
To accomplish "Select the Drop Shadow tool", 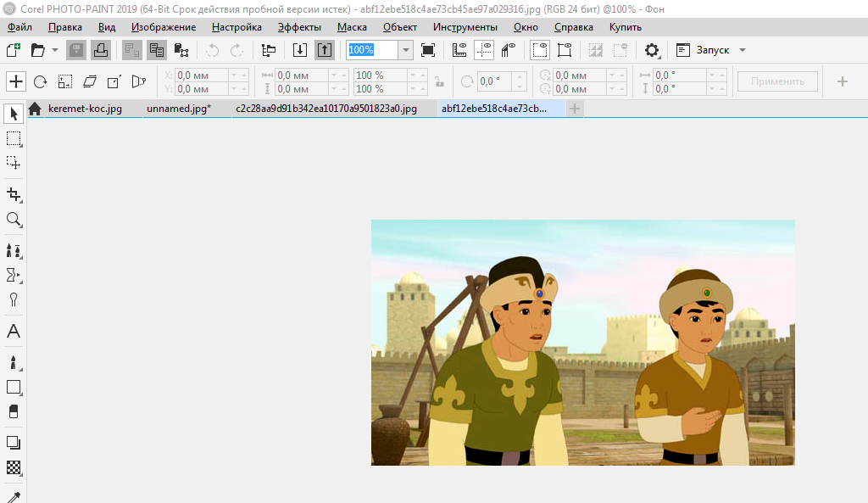I will click(x=14, y=443).
